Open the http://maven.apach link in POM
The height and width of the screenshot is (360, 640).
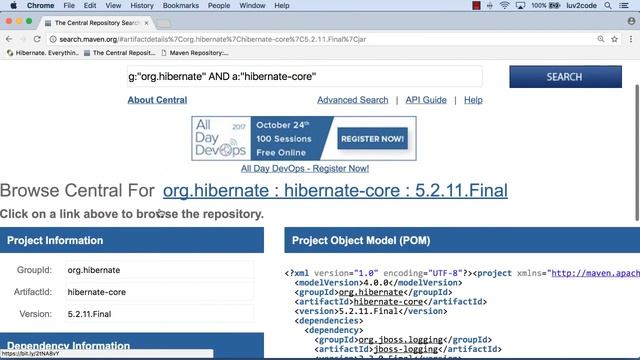[596, 273]
